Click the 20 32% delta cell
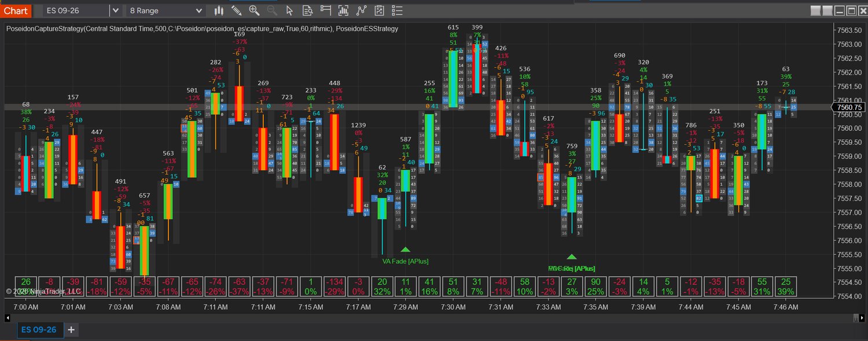This screenshot has height=341, width=868. point(382,286)
